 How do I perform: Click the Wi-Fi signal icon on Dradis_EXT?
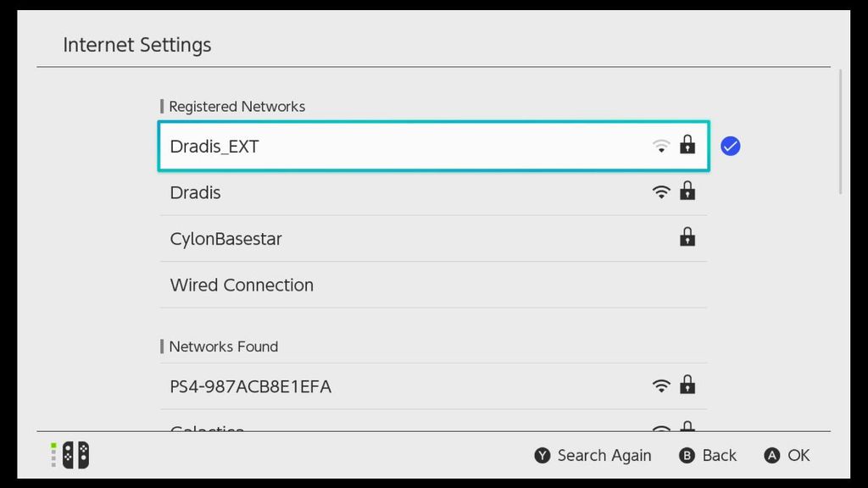click(x=660, y=145)
